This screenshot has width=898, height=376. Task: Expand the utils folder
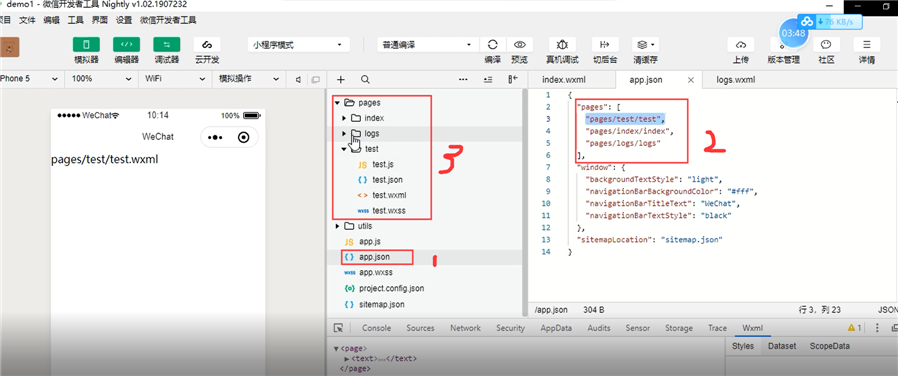pyautogui.click(x=336, y=226)
